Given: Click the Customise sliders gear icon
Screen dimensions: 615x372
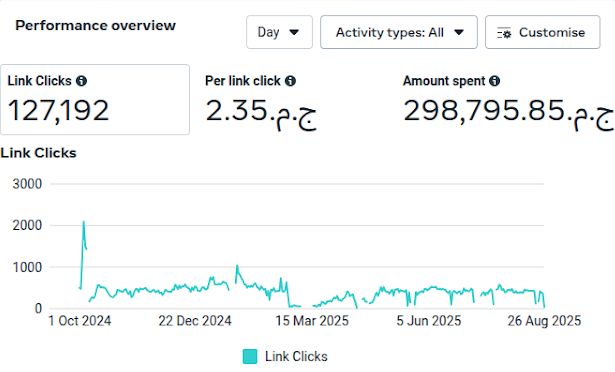Looking at the screenshot, I should (x=504, y=33).
